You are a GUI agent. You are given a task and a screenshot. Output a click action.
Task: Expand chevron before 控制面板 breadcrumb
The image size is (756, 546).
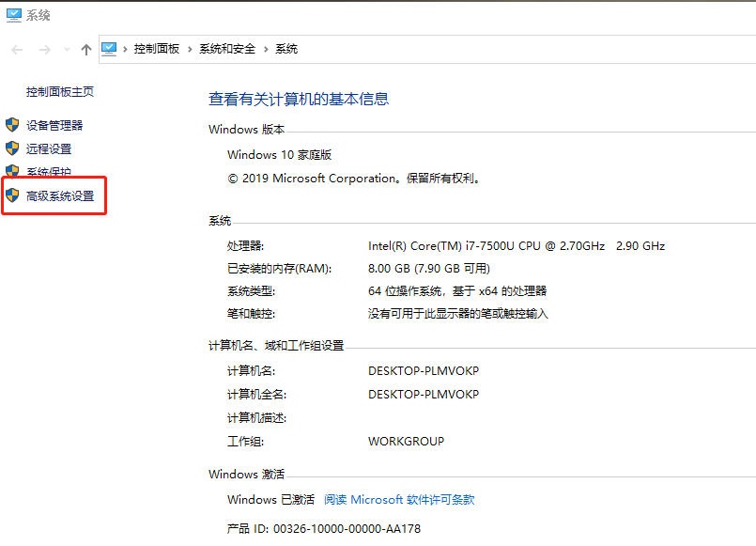(125, 49)
